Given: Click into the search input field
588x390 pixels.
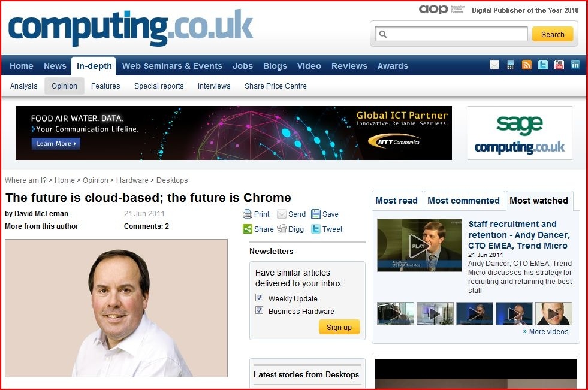Looking at the screenshot, I should [x=451, y=34].
